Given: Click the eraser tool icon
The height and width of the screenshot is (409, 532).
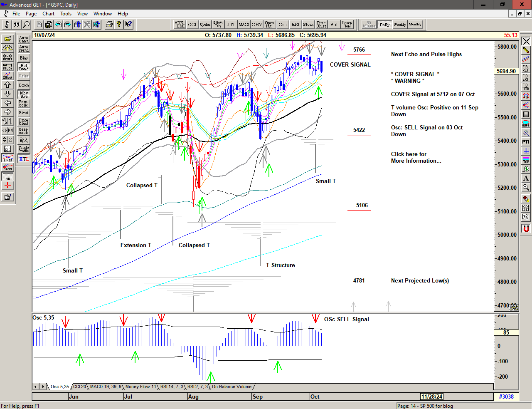Looking at the screenshot, I should point(526,198).
